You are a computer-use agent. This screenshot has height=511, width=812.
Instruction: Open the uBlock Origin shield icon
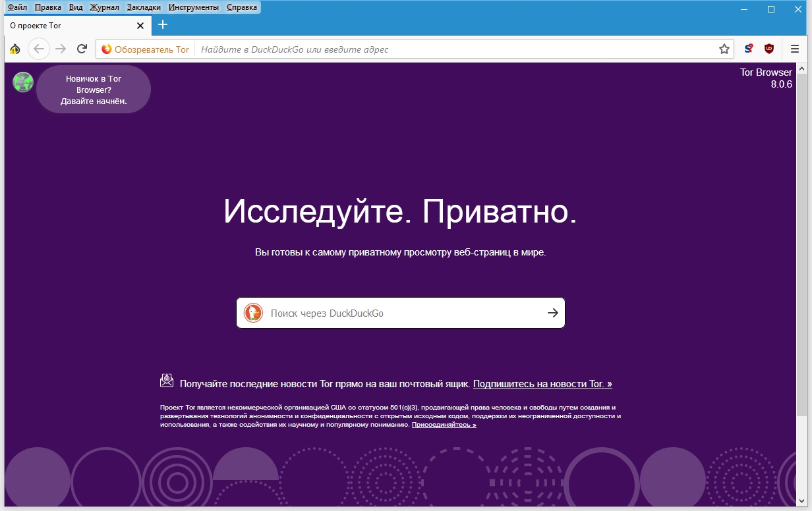[768, 49]
